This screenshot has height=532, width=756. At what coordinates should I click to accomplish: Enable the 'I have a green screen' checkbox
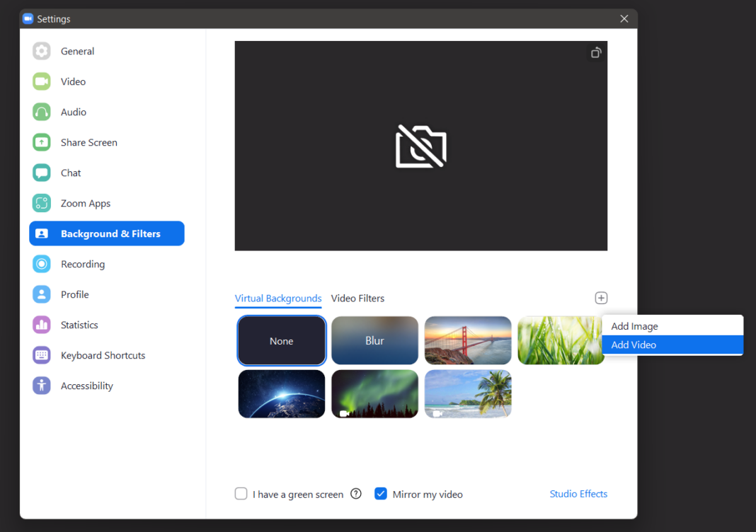(x=241, y=494)
